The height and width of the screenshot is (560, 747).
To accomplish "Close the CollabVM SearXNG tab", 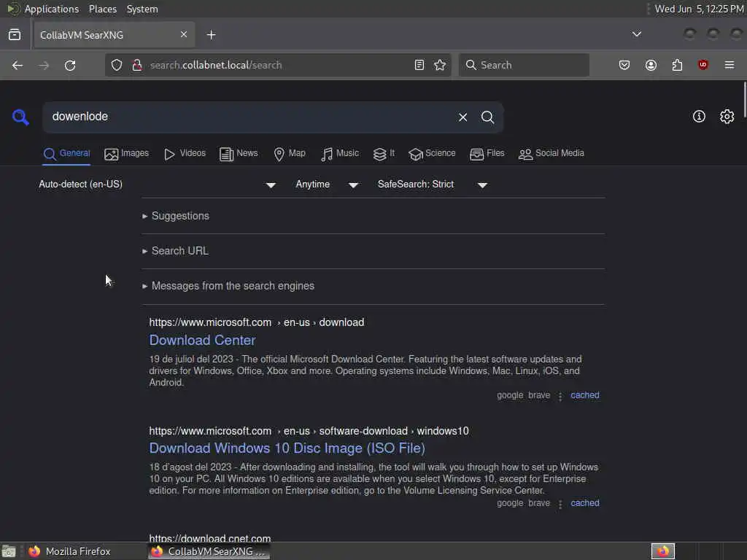I will tap(183, 34).
